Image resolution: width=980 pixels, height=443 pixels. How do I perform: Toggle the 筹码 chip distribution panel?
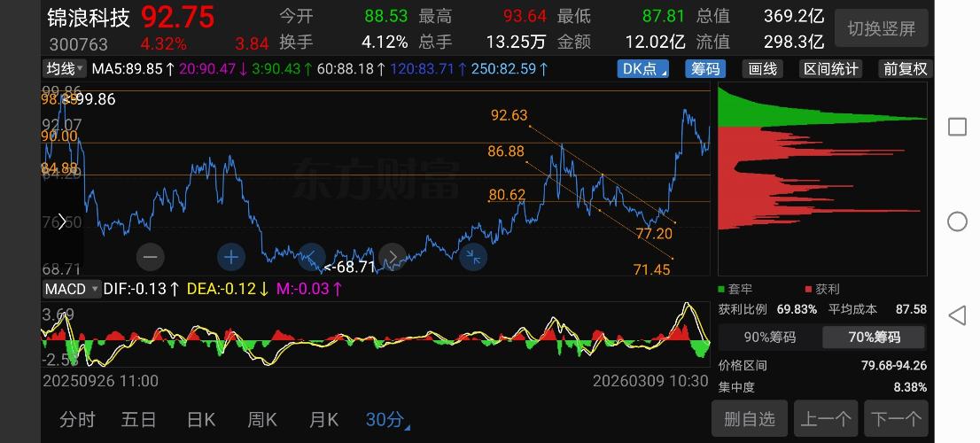click(705, 69)
